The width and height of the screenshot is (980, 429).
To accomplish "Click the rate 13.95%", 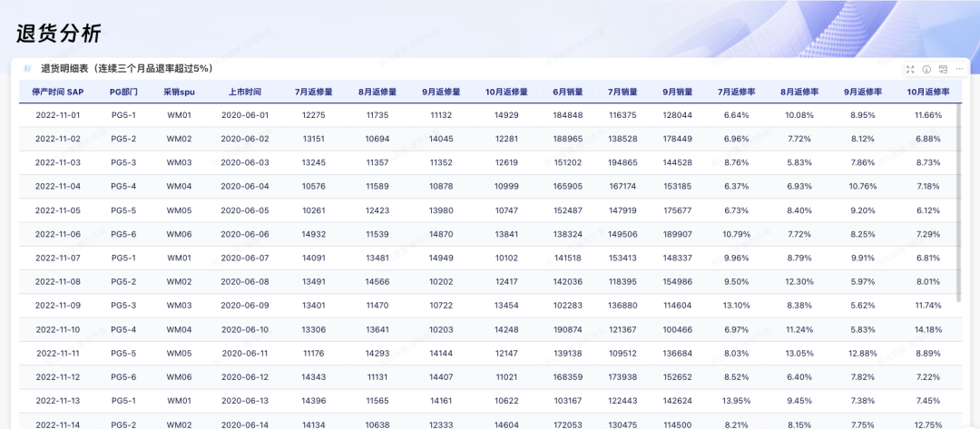I will 736,400.
